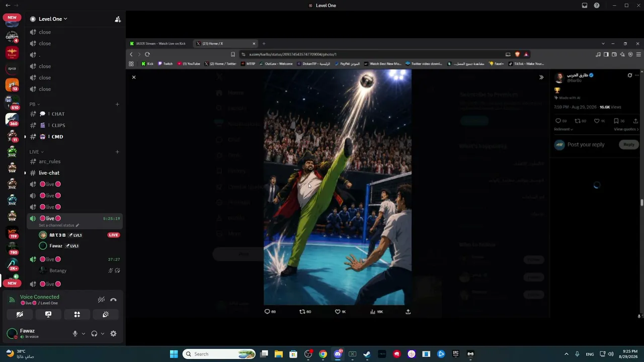This screenshot has height=362, width=644.
Task: Like the photo under image
Action: [341, 312]
